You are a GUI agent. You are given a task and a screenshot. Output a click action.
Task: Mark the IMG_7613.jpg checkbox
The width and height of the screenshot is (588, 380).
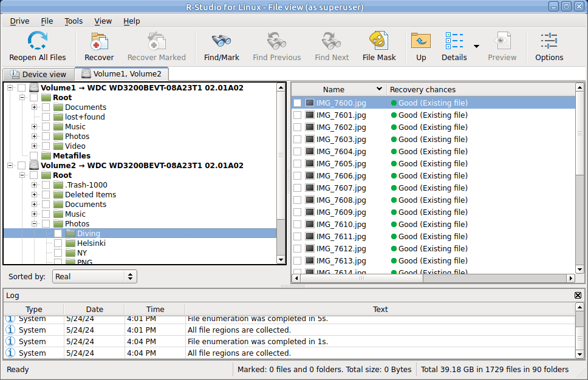coord(298,260)
